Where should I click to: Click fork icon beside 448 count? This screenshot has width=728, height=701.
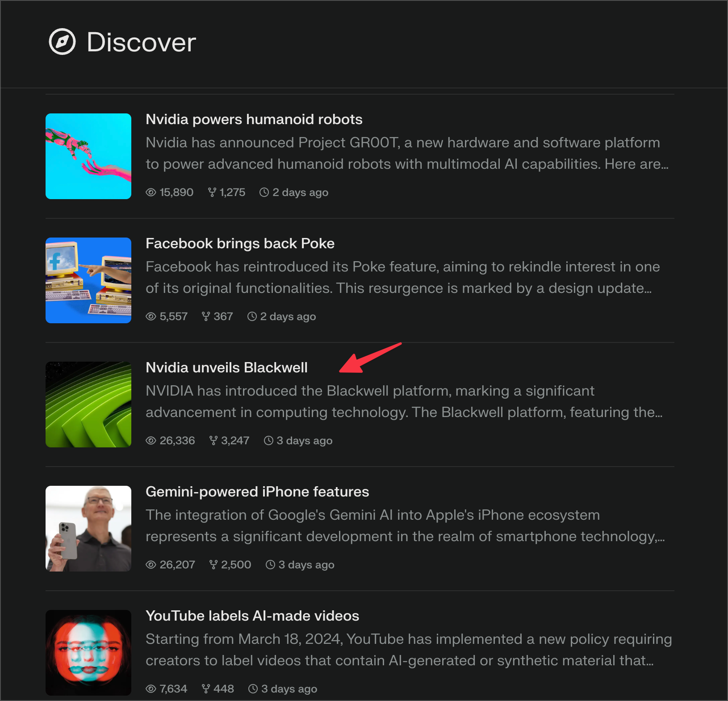(x=206, y=689)
